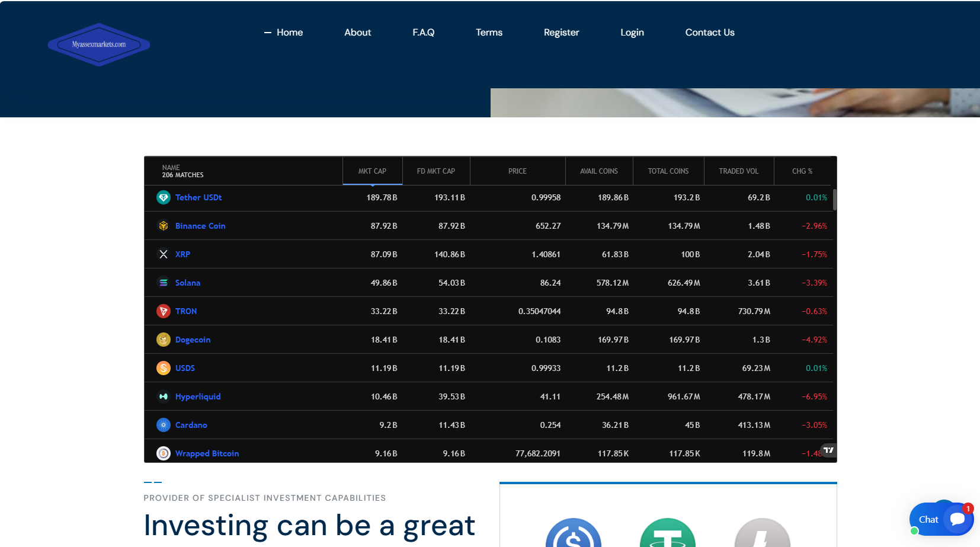The width and height of the screenshot is (980, 547).
Task: Sort the table by MKT CAP column
Action: tap(373, 171)
